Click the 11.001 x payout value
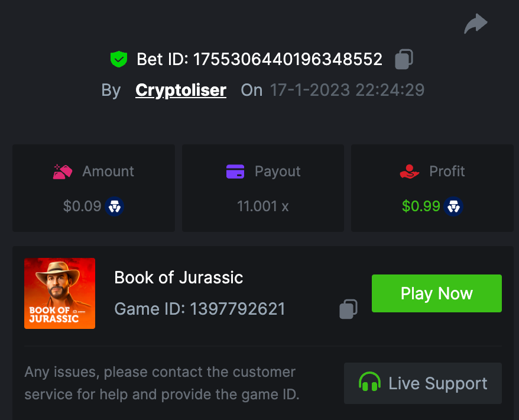Screen dimensions: 519x420 (x=262, y=206)
